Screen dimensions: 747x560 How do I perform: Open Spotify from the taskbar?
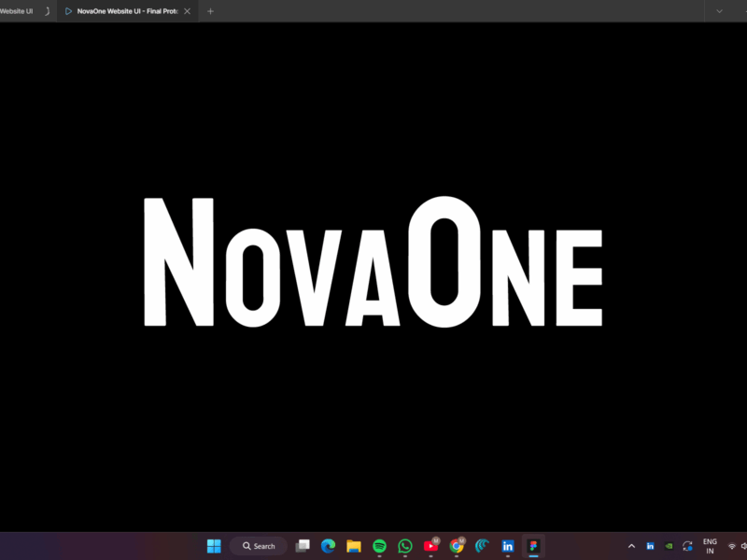pos(379,546)
